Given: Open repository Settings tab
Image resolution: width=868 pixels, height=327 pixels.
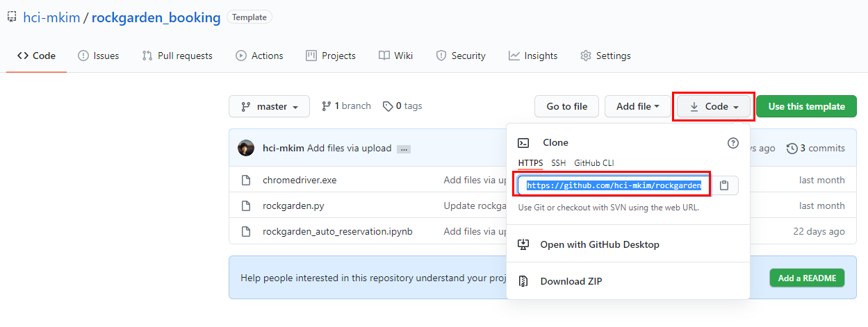Looking at the screenshot, I should 605,56.
